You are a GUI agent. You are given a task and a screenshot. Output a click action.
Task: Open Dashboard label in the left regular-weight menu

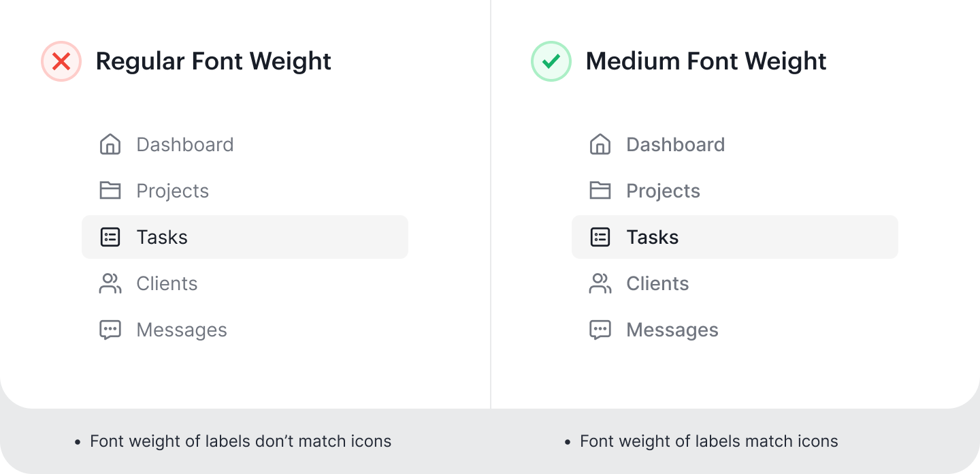[184, 144]
